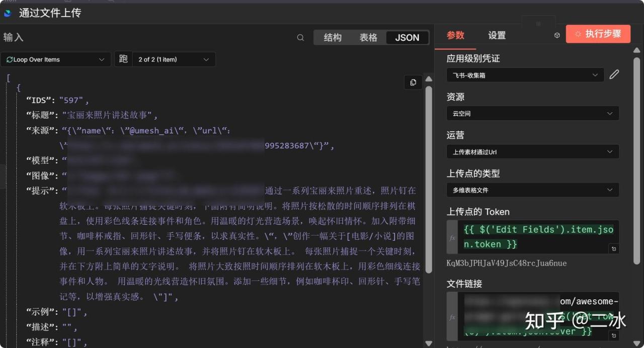Copy JSON output with the copy icon
This screenshot has width=644, height=348.
[x=413, y=82]
